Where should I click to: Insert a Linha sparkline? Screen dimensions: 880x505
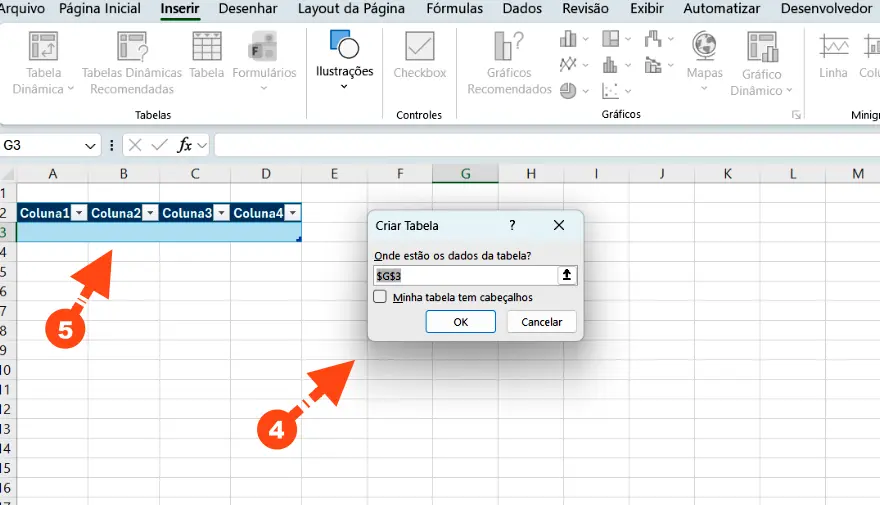click(x=833, y=55)
